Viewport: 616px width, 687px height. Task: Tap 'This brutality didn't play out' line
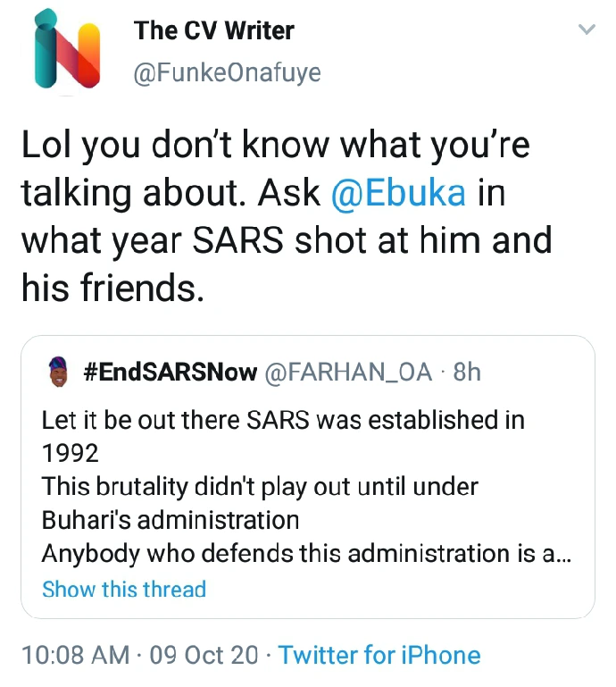coord(260,487)
